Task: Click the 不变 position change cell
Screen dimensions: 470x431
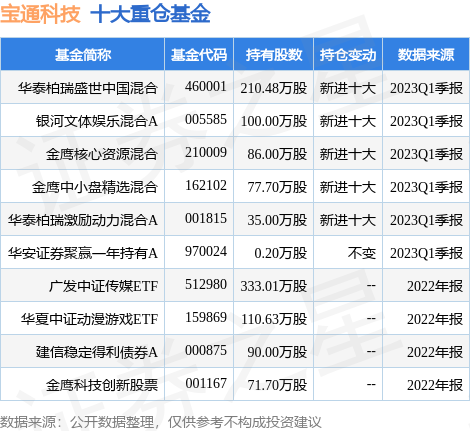Action: 362,253
